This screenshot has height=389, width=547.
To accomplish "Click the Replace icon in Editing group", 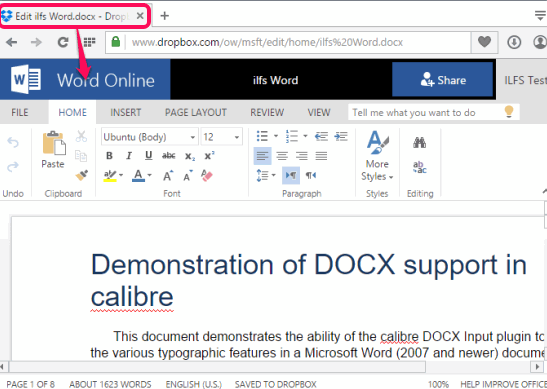I will [x=419, y=167].
